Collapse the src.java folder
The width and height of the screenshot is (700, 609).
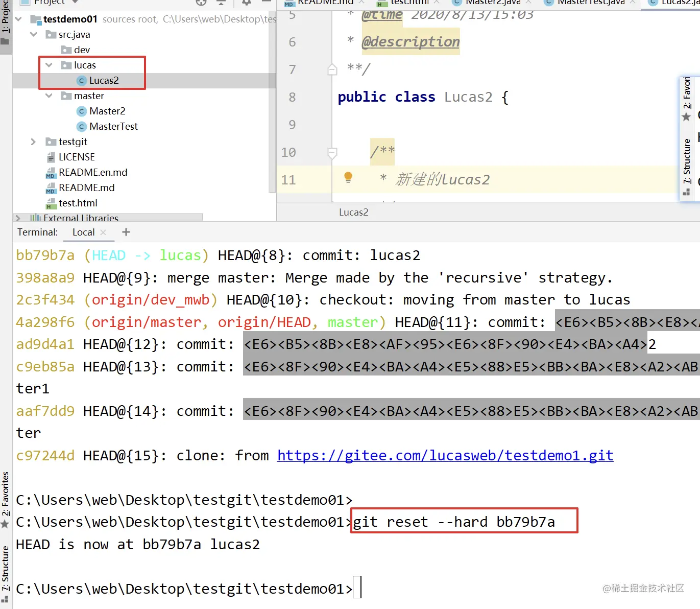coord(34,35)
